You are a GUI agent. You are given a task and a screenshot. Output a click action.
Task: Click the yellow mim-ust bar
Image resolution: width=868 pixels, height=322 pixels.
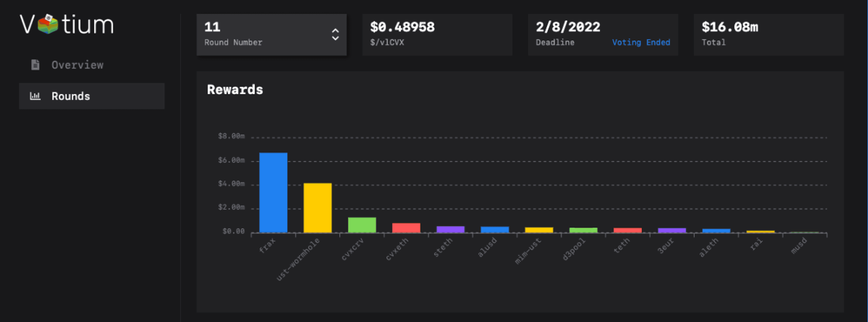539,230
